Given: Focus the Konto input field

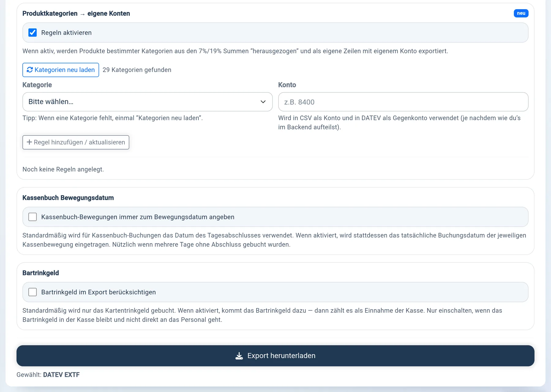Looking at the screenshot, I should pos(403,102).
